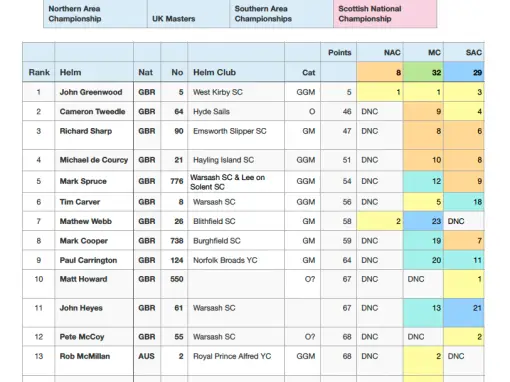
Task: Select helm name Mathew Webb
Action: tap(86, 221)
